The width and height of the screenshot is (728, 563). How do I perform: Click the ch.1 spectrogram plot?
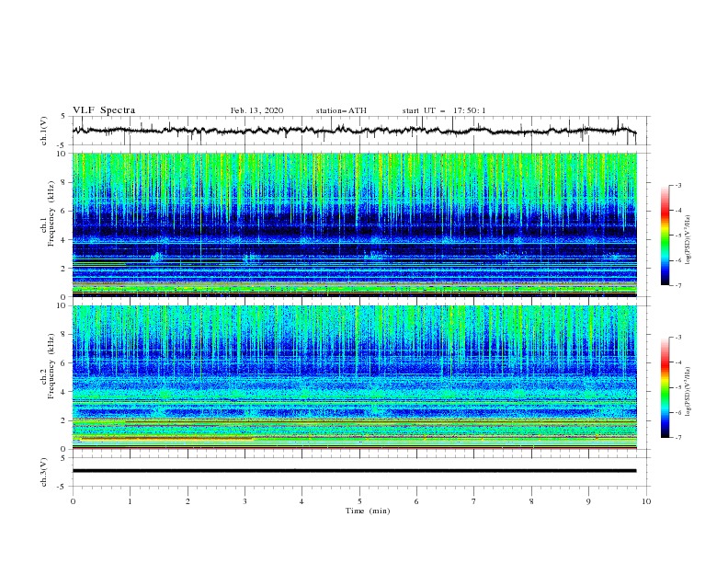[354, 224]
